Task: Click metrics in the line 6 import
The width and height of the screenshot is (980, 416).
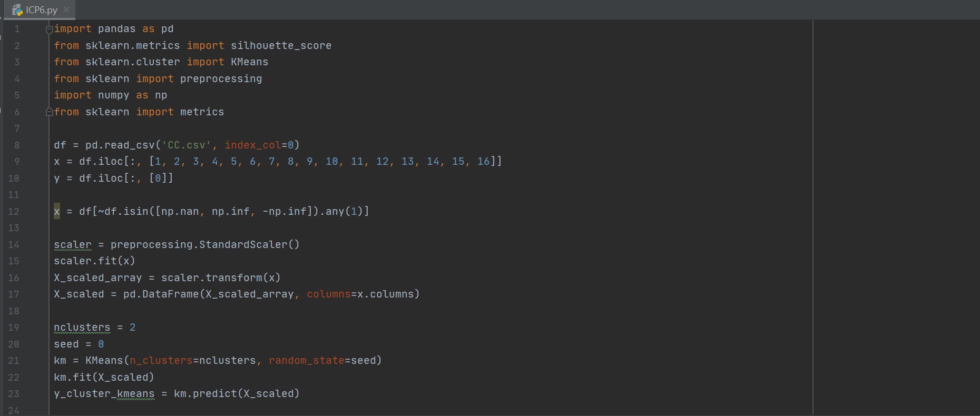Action: (202, 112)
